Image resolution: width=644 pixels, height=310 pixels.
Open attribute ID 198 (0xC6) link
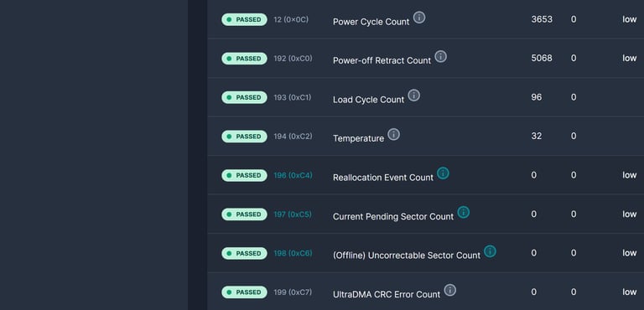click(x=293, y=253)
